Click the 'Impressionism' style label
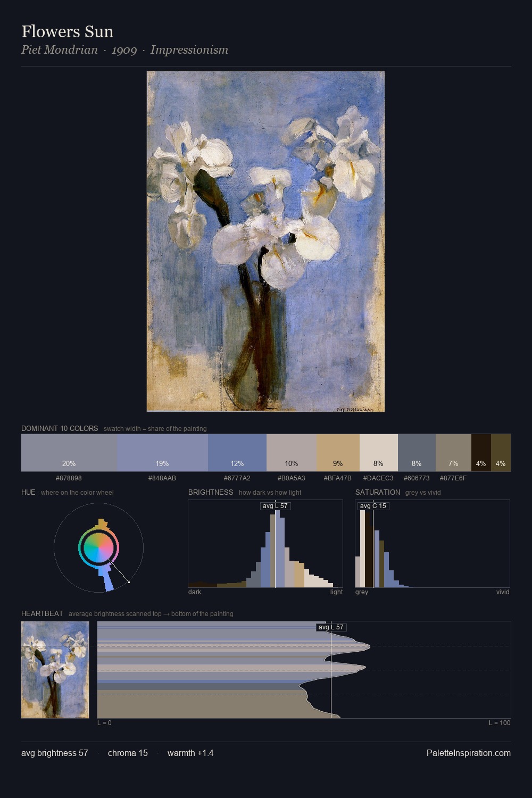This screenshot has height=798, width=532. pyautogui.click(x=189, y=50)
